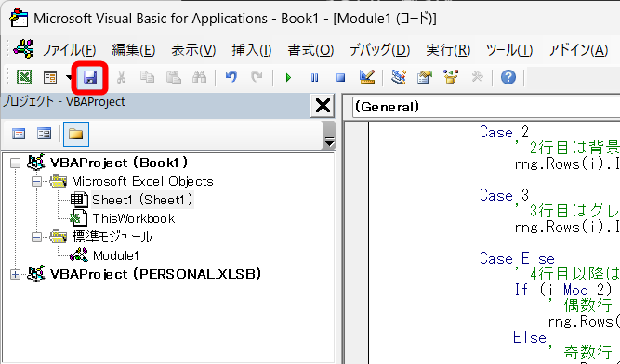Open the 挿入(I) menu
This screenshot has height=364, width=620.
252,50
